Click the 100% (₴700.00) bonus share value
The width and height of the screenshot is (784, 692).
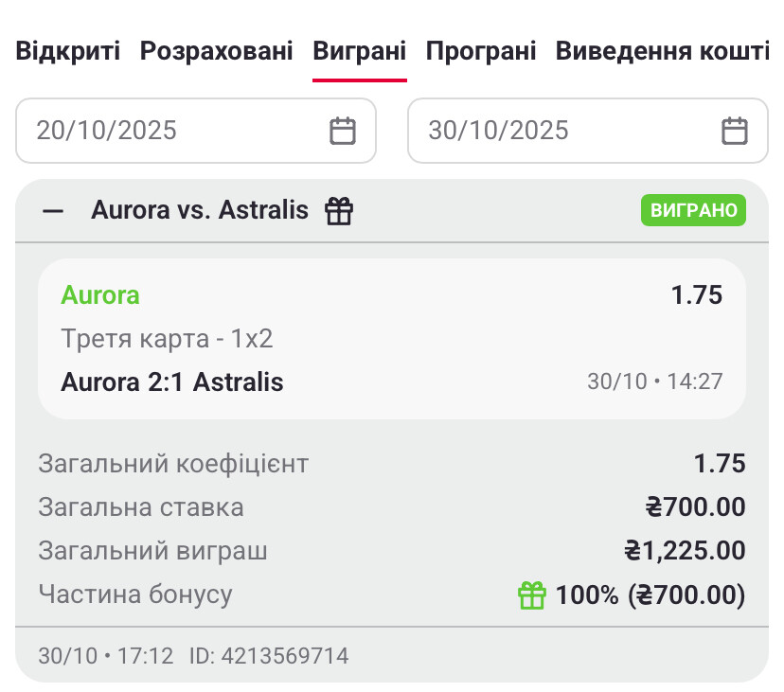click(650, 595)
